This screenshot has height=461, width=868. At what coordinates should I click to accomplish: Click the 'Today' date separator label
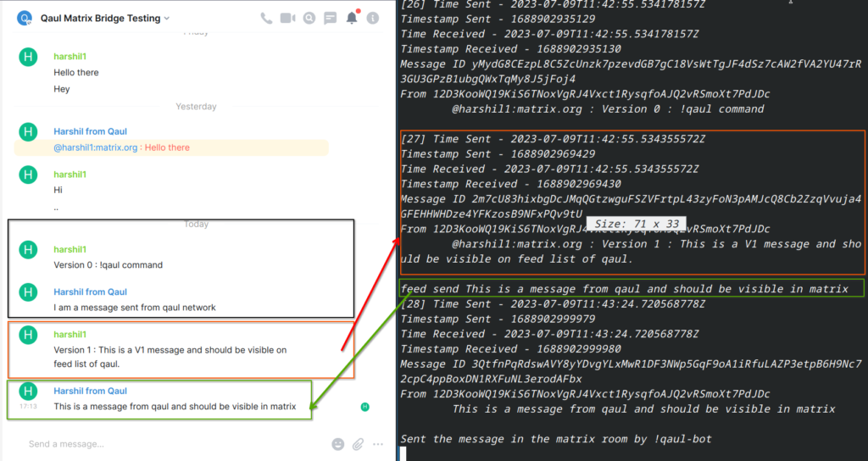click(x=196, y=224)
